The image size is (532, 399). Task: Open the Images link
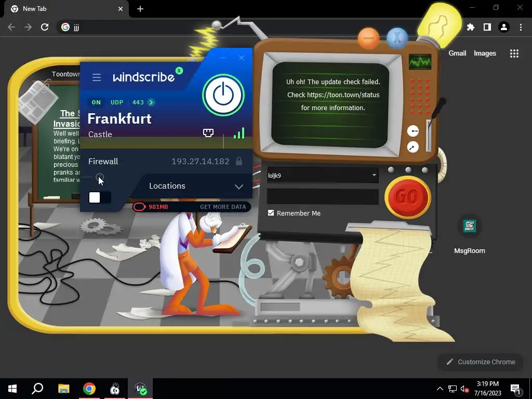485,54
